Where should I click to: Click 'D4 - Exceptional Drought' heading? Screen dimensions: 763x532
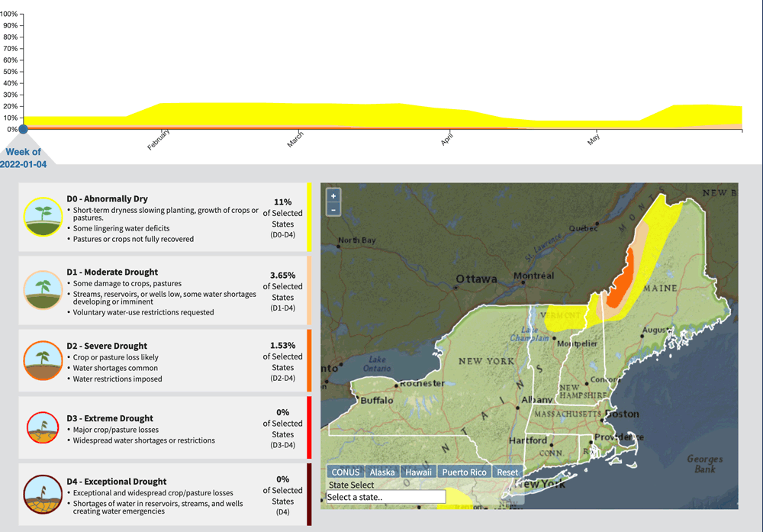116,482
